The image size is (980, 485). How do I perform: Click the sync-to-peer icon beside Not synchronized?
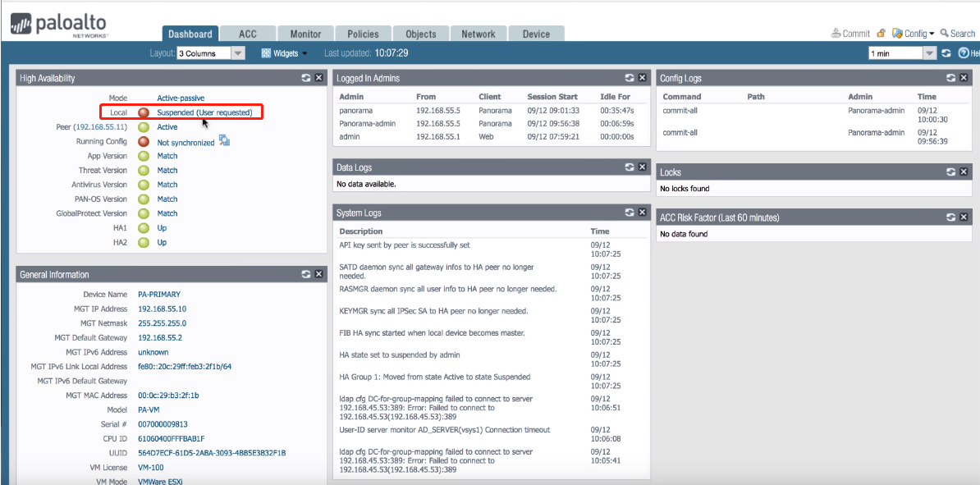click(x=224, y=142)
